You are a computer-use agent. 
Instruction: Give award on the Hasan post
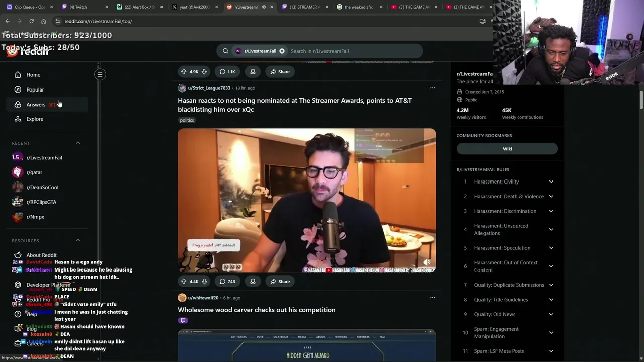(253, 282)
